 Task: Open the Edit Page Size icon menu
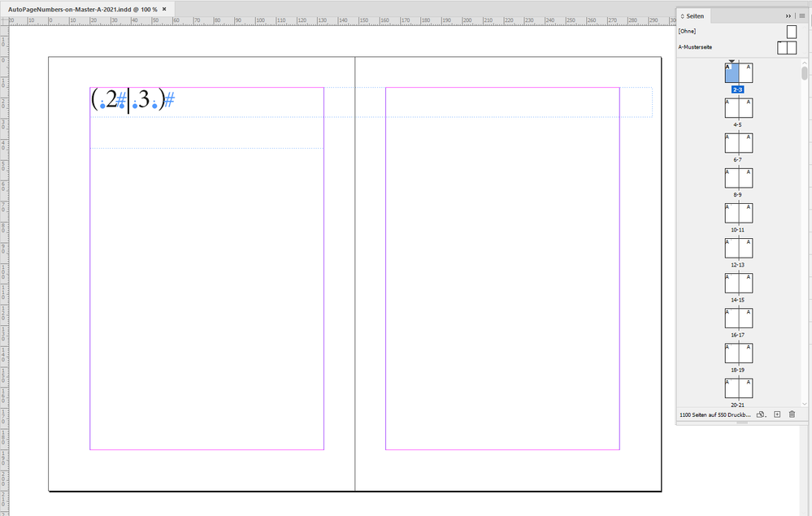[761, 414]
